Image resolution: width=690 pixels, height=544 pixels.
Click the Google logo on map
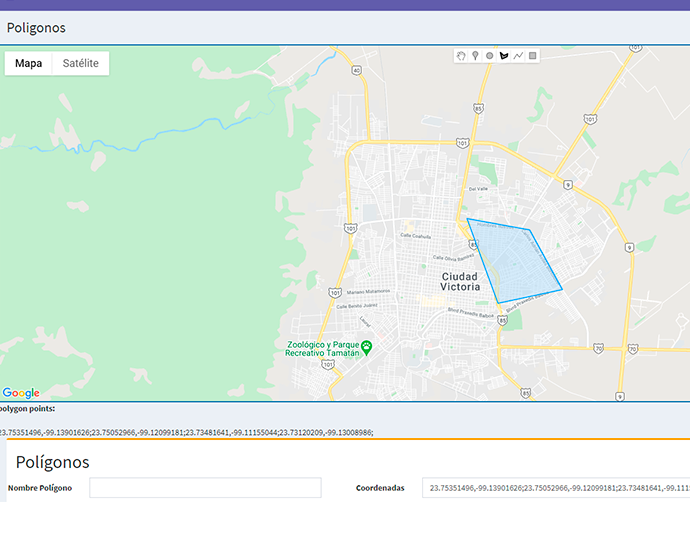pyautogui.click(x=21, y=393)
